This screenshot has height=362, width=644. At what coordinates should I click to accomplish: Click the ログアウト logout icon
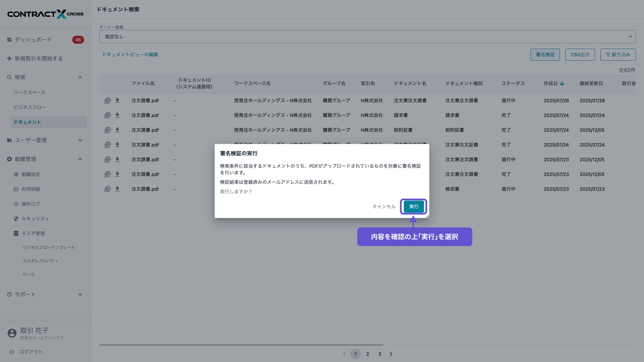12,352
